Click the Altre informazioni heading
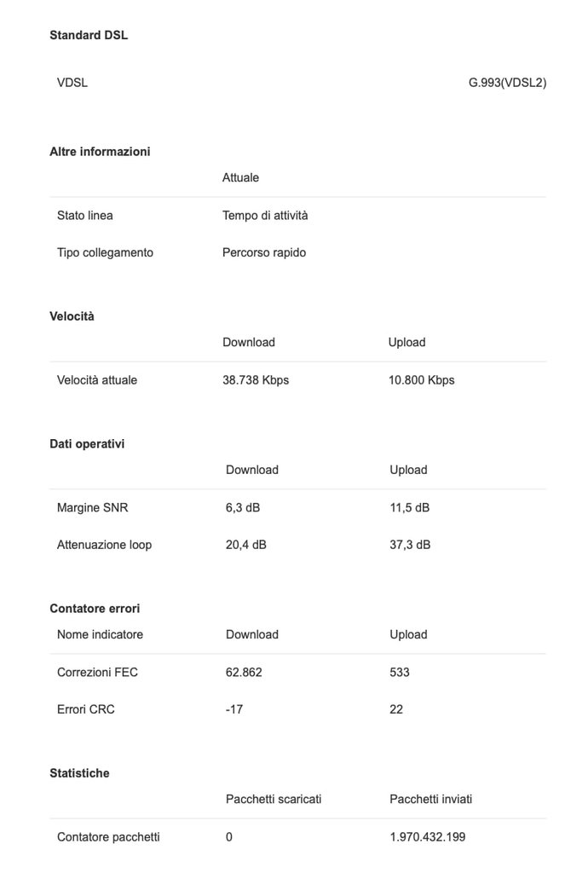 [100, 152]
